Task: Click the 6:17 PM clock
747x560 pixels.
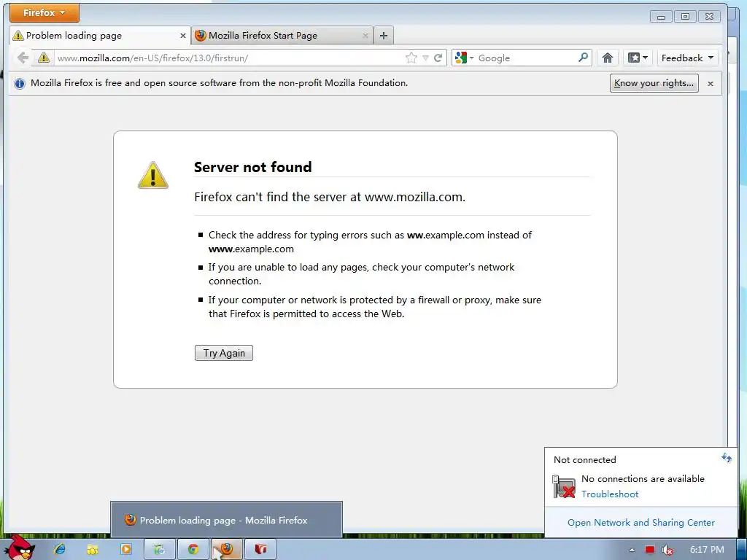Action: (707, 550)
